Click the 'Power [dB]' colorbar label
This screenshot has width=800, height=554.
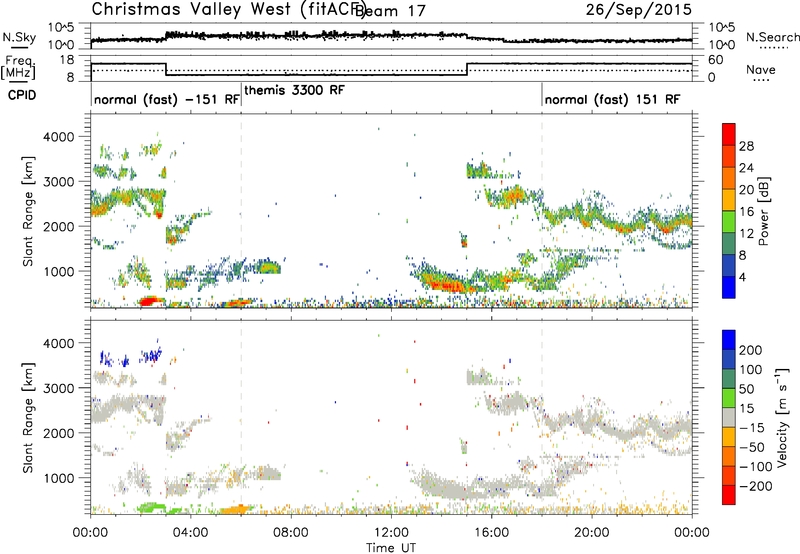[x=763, y=211]
